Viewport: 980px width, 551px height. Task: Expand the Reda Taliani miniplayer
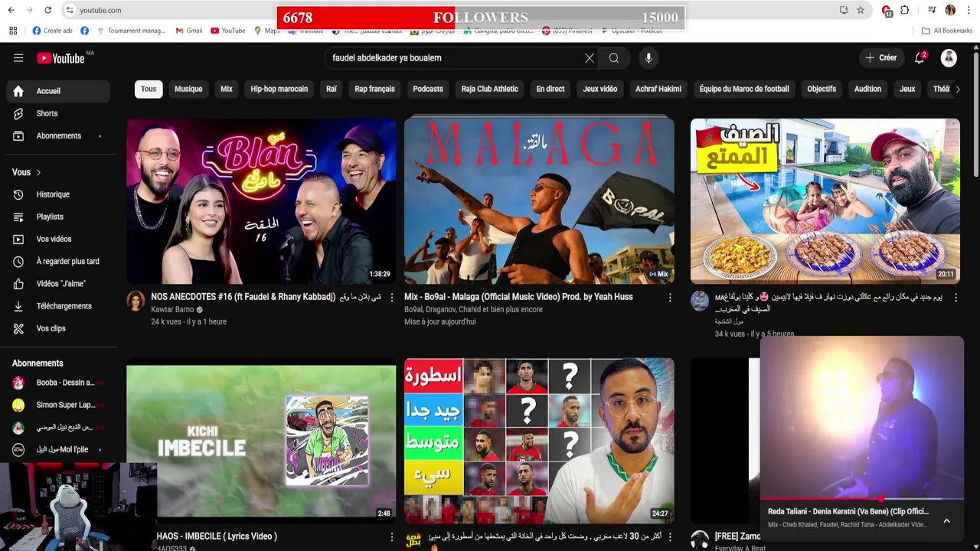[x=946, y=520]
